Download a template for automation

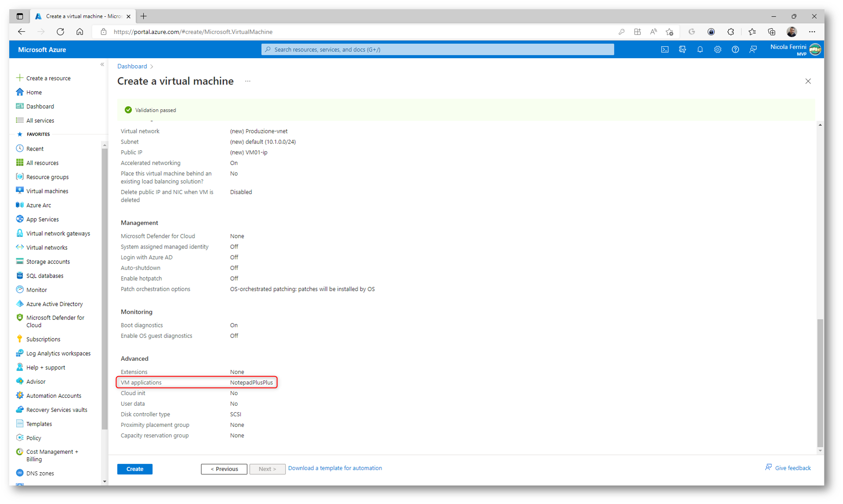click(x=335, y=468)
